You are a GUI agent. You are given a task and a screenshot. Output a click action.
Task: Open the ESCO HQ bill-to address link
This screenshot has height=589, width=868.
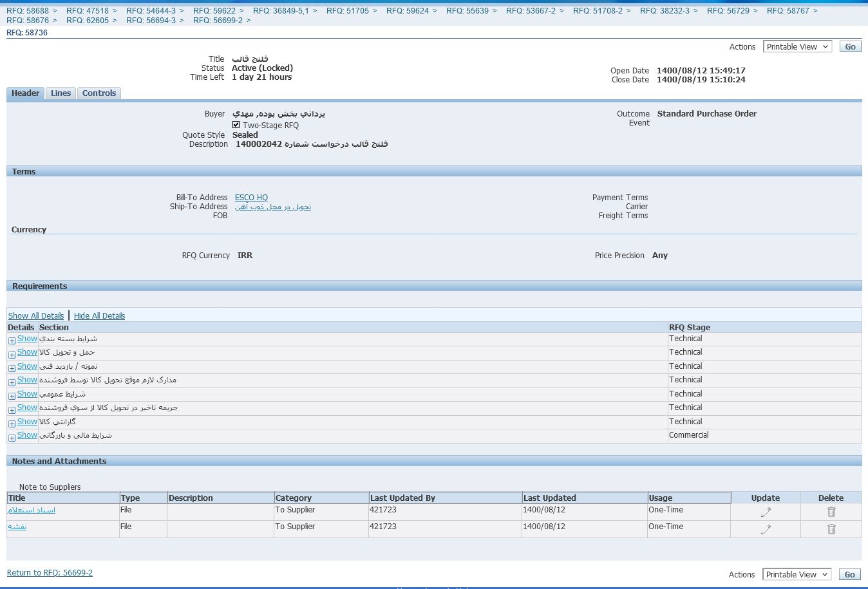[x=251, y=198]
